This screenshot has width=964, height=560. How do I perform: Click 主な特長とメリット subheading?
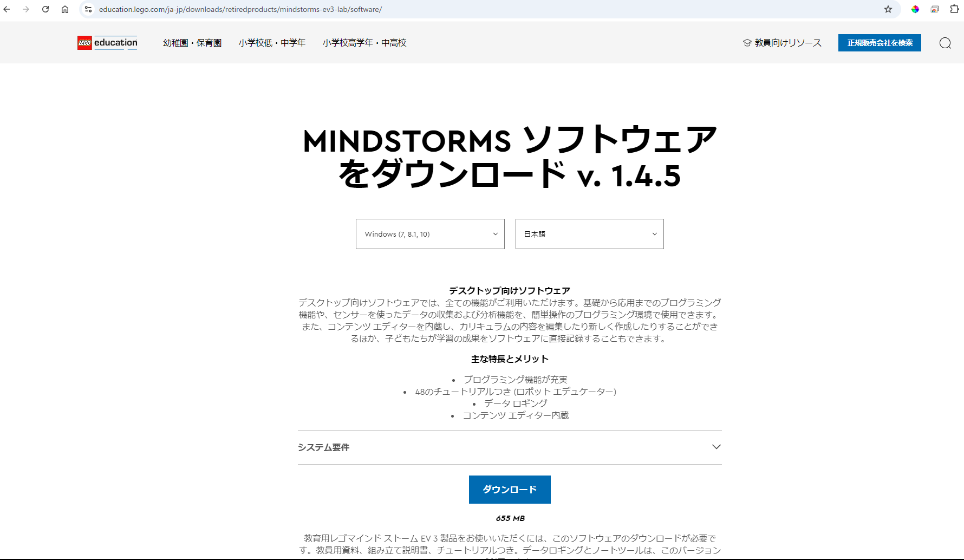point(510,359)
